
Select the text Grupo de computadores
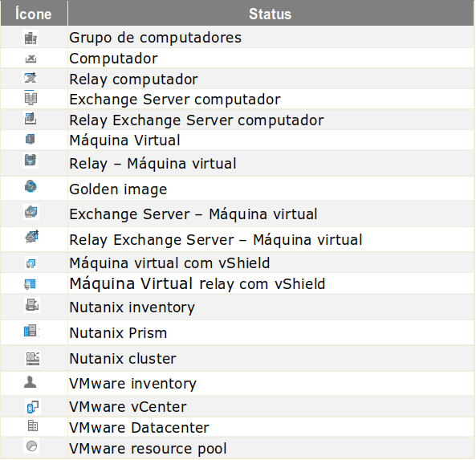tap(155, 39)
